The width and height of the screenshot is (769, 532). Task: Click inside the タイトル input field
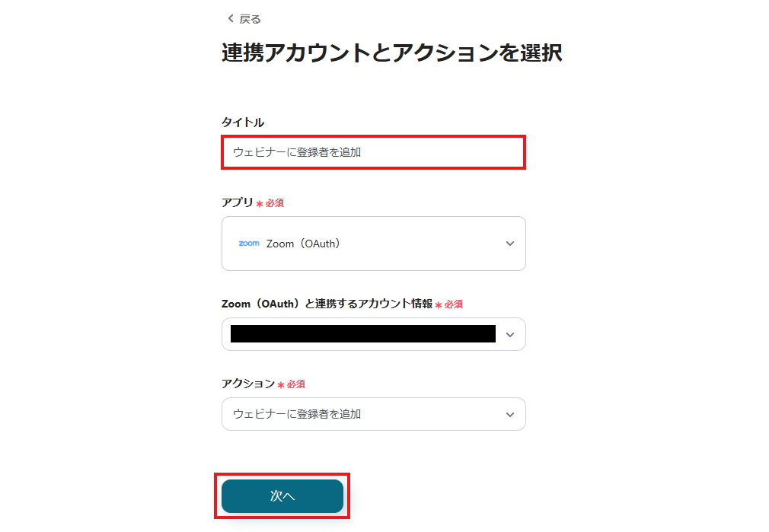373,152
